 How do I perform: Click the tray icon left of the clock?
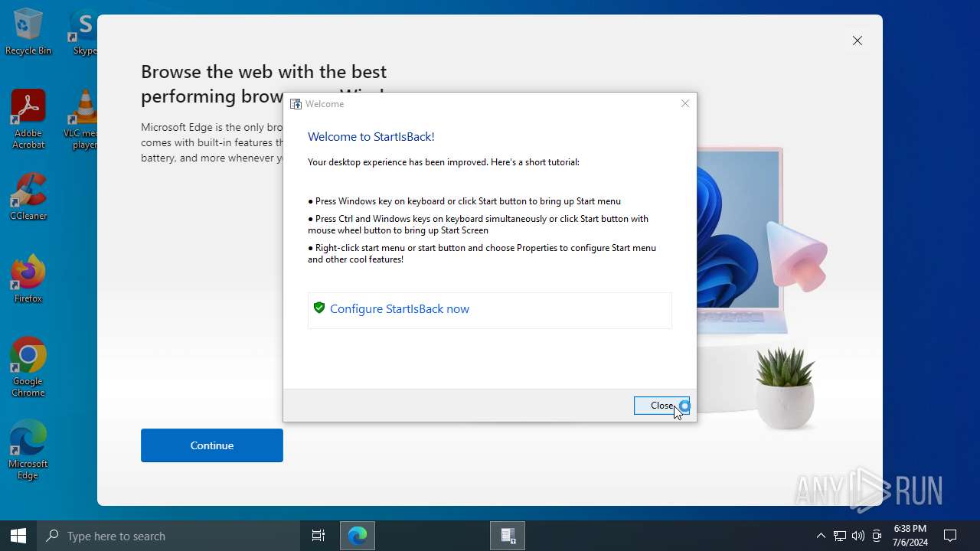[x=877, y=536]
